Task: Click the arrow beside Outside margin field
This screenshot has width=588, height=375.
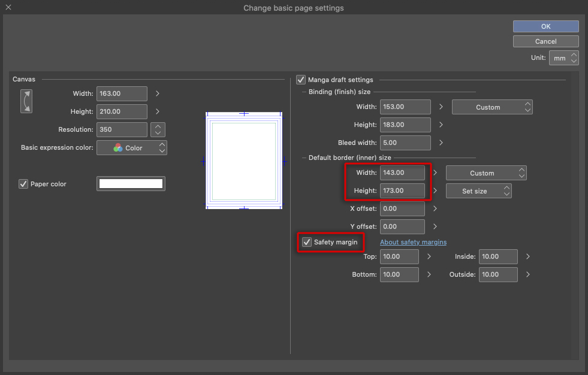Action: (528, 274)
